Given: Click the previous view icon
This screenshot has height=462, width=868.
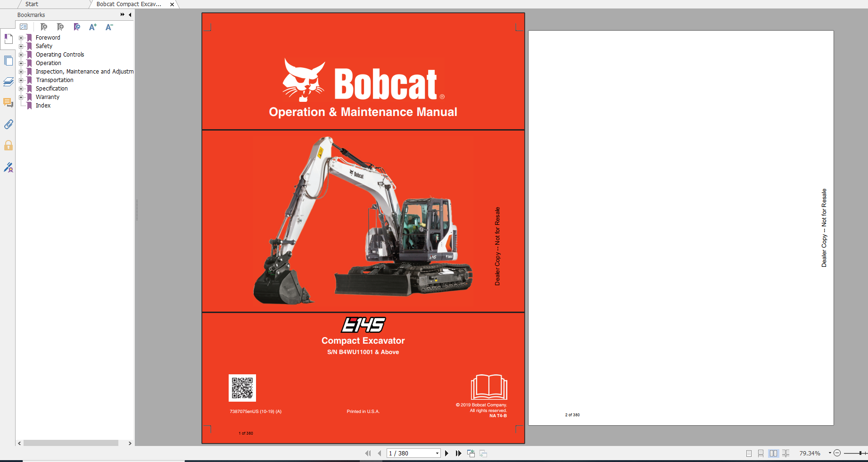Looking at the screenshot, I should (471, 453).
